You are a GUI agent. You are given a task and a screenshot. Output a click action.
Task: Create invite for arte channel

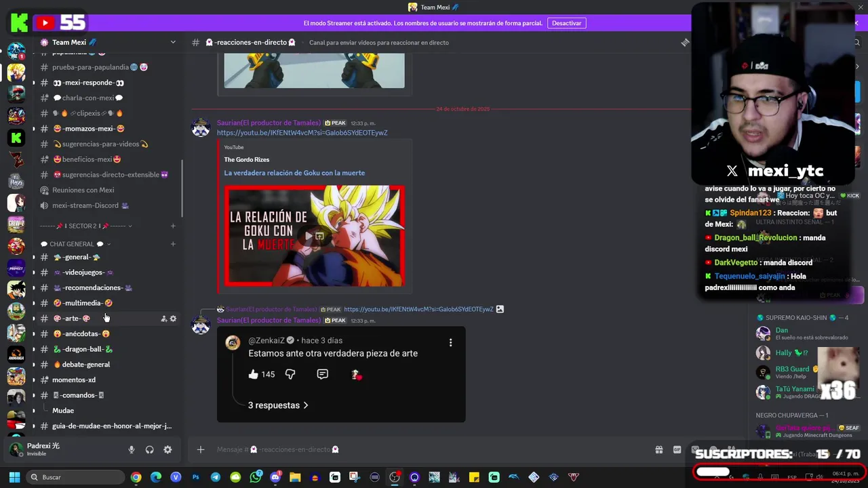[163, 319]
